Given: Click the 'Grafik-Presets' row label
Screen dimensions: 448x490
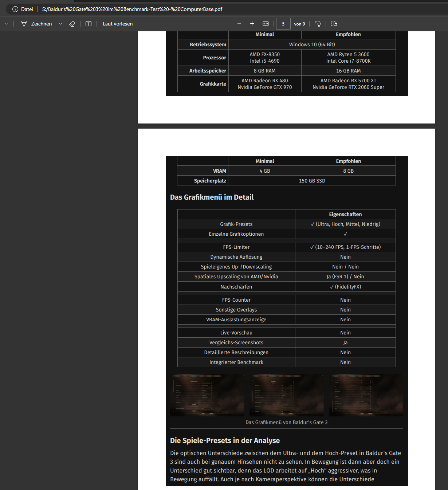Looking at the screenshot, I should tap(236, 224).
